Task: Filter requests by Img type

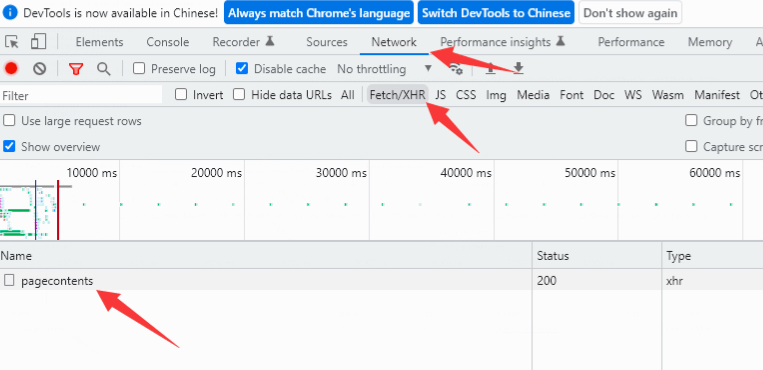Action: coord(496,95)
